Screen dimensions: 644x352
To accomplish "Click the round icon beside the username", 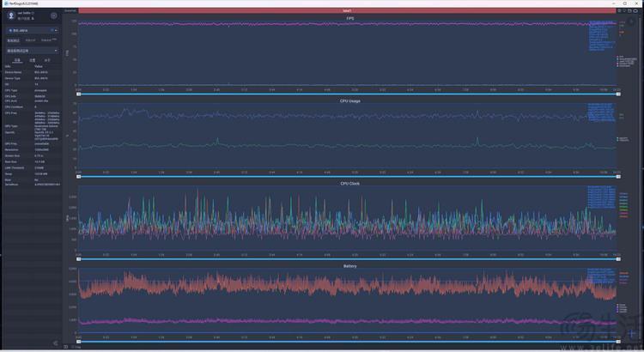I will tap(54, 15).
